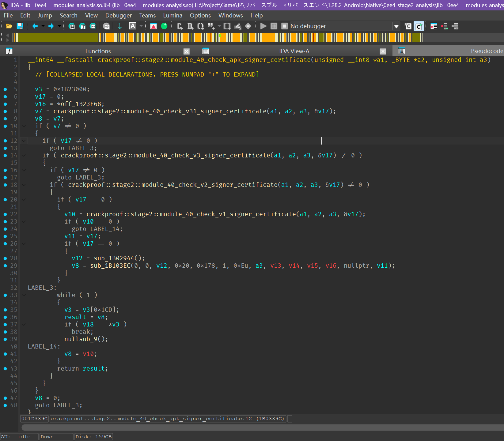Close the Functions tab
The width and height of the screenshot is (504, 441).
[187, 51]
